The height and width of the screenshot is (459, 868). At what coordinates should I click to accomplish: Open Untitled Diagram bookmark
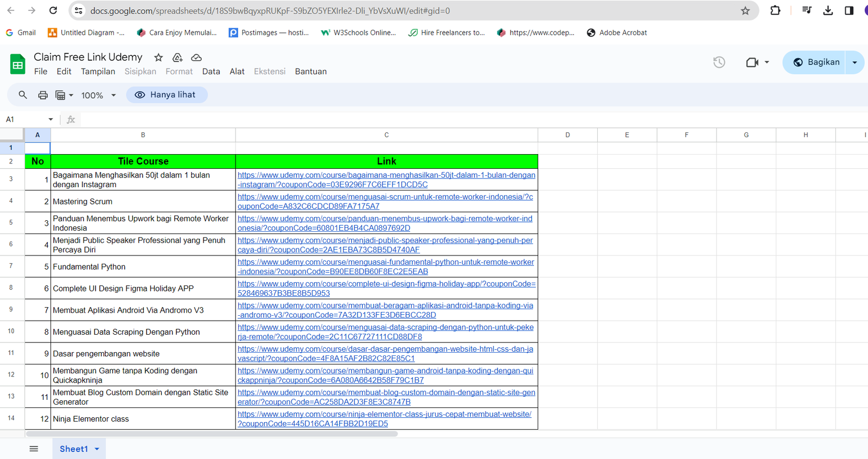(86, 33)
